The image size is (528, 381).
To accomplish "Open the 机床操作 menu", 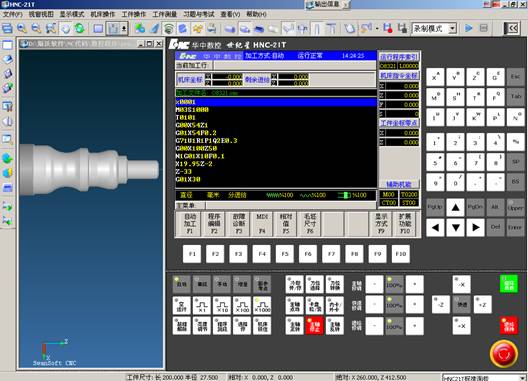I will 103,14.
